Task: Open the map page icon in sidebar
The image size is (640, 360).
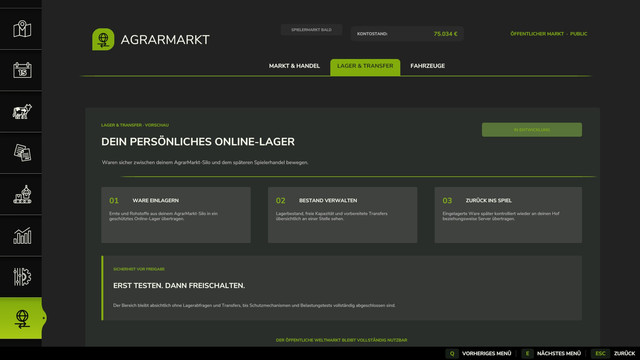Action: click(x=22, y=29)
